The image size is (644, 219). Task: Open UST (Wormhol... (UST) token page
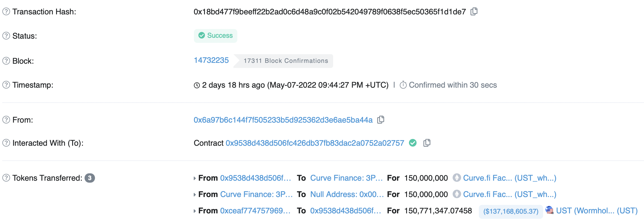pos(597,211)
